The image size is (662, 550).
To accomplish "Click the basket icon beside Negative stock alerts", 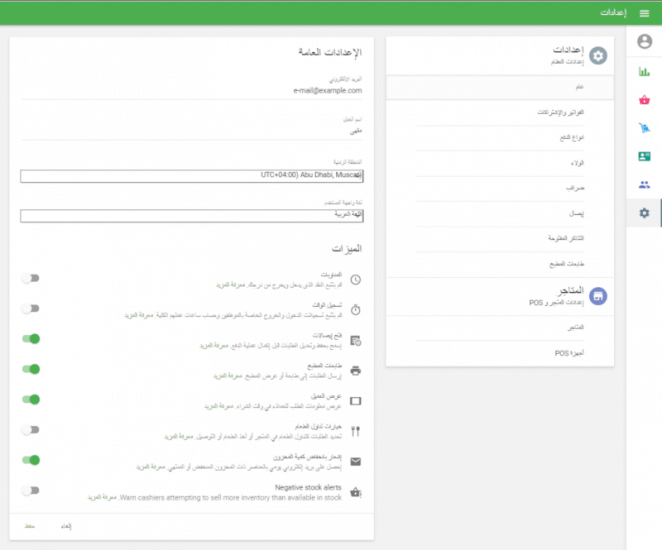I will (355, 492).
